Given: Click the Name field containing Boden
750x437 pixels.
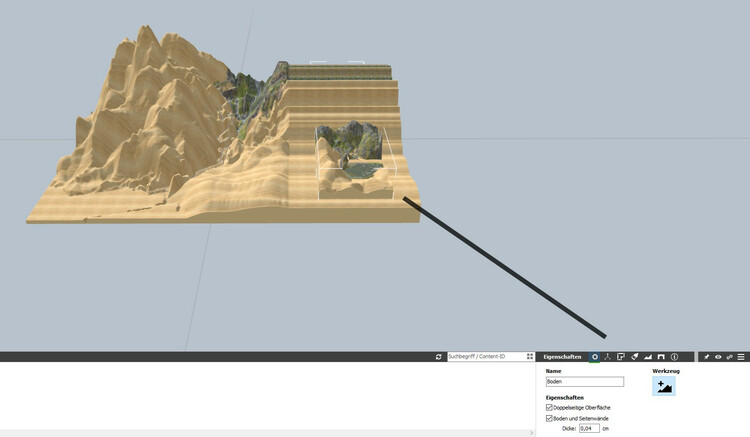Looking at the screenshot, I should pos(584,382).
